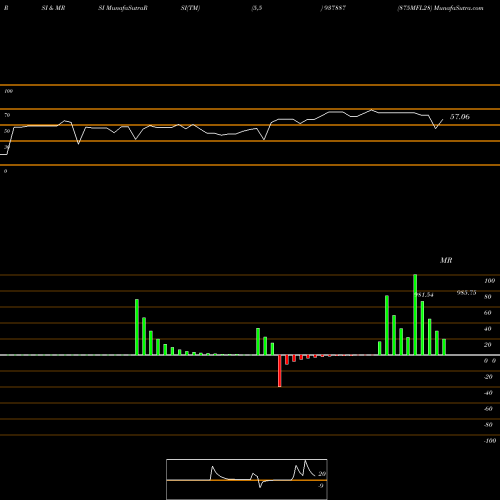
Task: Click the '40' label on MR axis
Action: 488,329
